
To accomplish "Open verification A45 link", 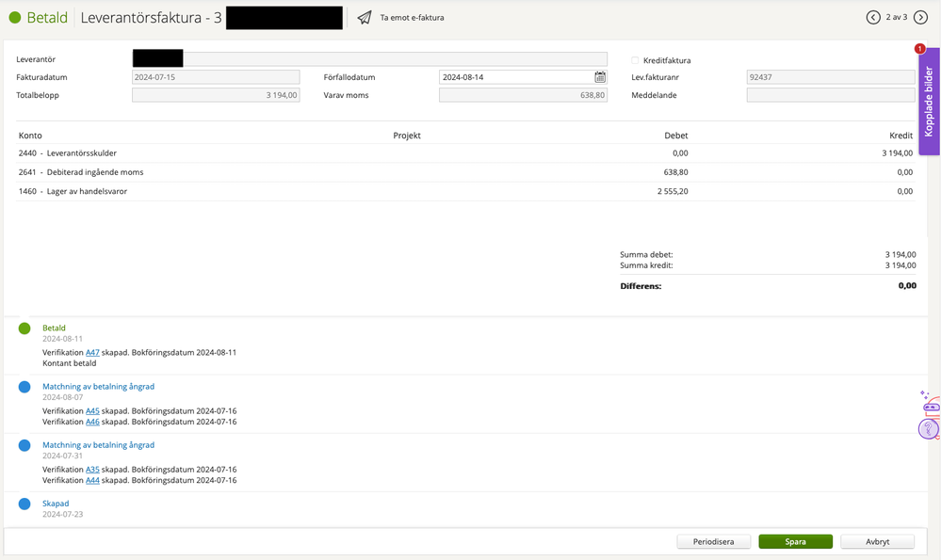I will point(92,411).
